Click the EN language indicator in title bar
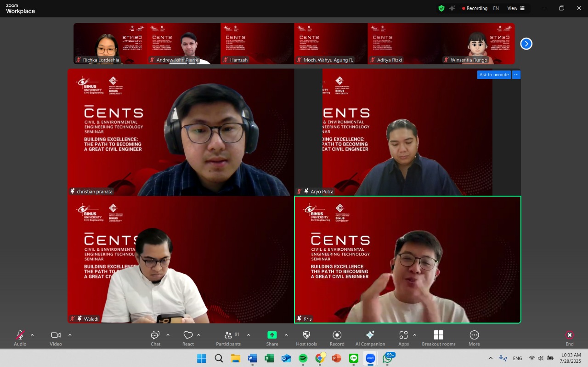 (x=496, y=8)
